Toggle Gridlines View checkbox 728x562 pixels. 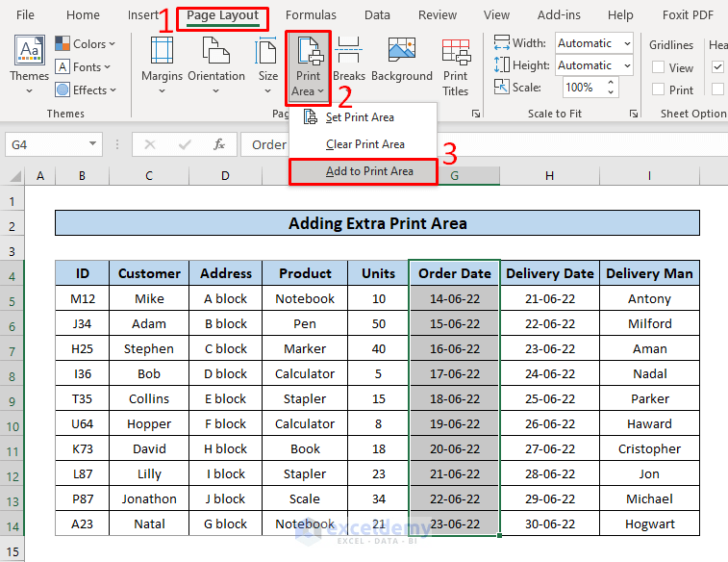click(658, 67)
